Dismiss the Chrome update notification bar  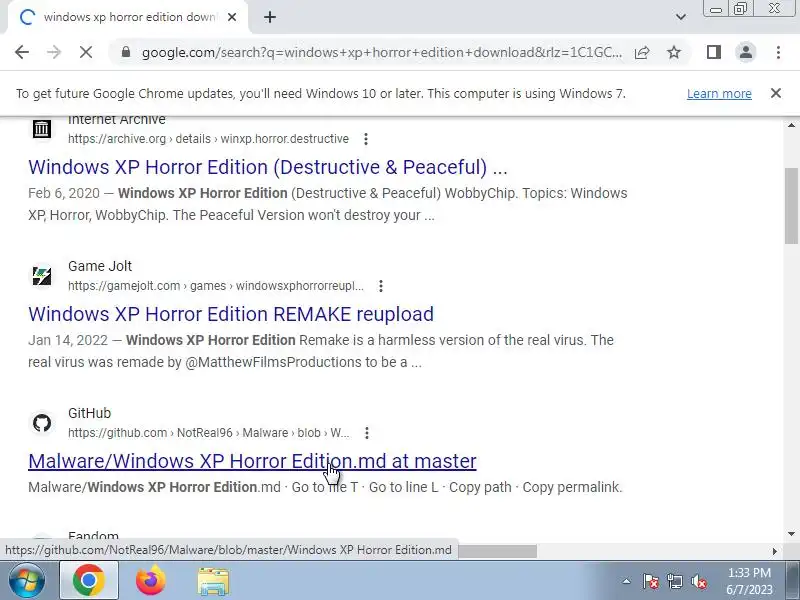tap(776, 93)
